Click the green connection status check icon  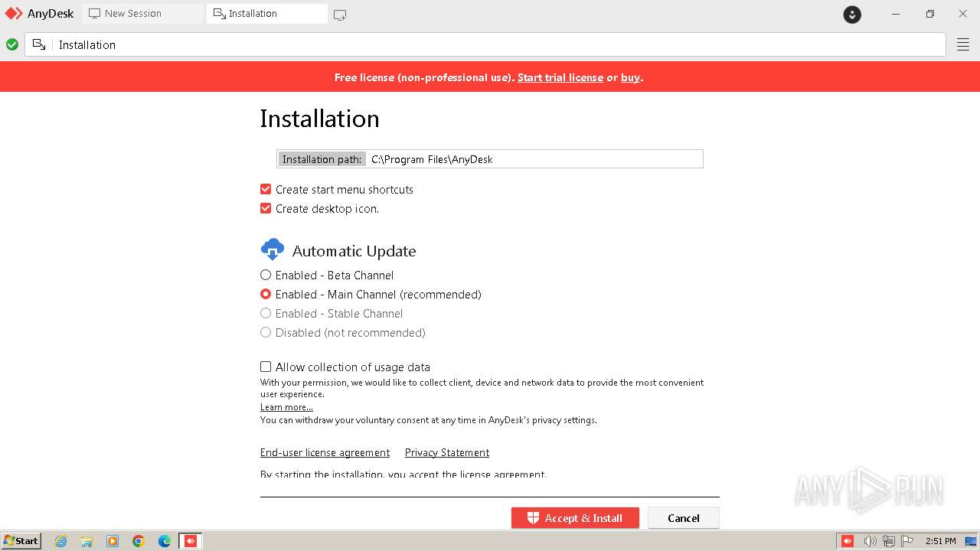coord(12,44)
